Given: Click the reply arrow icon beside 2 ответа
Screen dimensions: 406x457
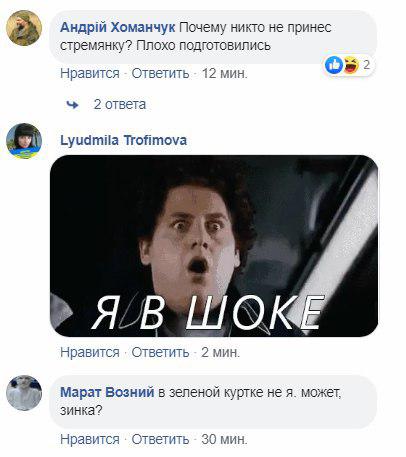Looking at the screenshot, I should tap(72, 105).
